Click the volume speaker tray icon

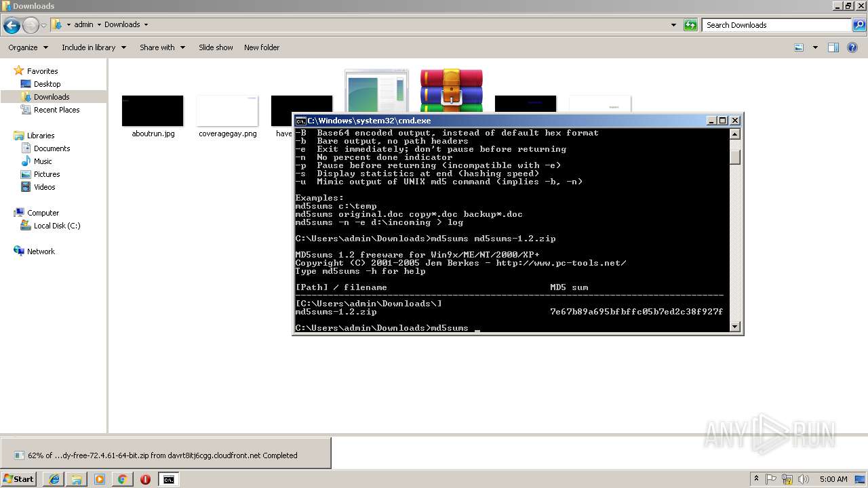tap(804, 479)
